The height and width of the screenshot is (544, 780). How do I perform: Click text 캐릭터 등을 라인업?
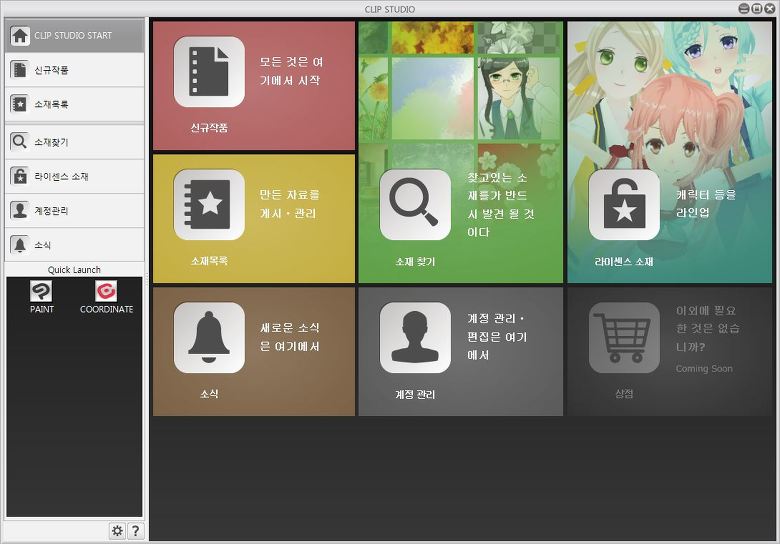pos(706,203)
